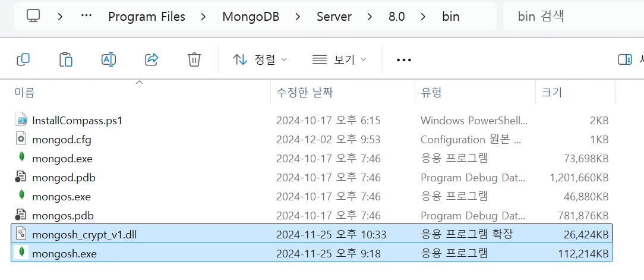Go to the Server breadcrumb

click(x=334, y=17)
